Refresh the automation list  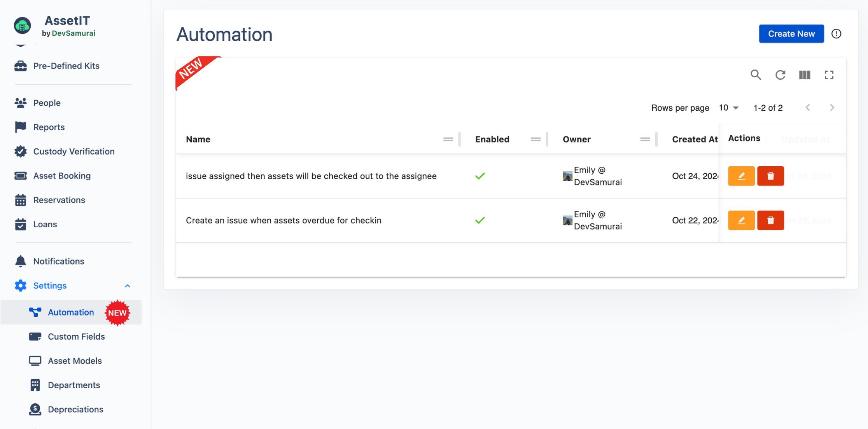click(x=780, y=75)
